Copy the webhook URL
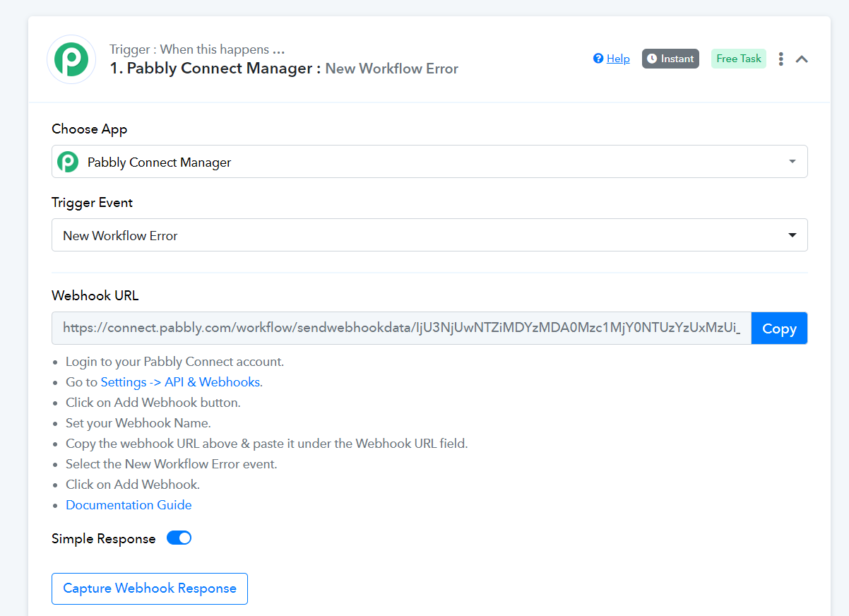Screen dimensions: 849x616 coord(779,328)
